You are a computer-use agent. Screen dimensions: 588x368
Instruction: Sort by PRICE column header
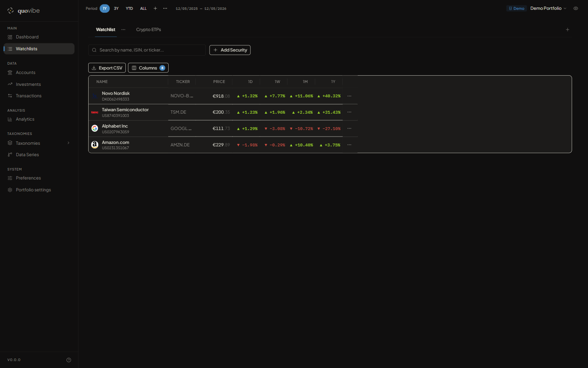tap(219, 82)
